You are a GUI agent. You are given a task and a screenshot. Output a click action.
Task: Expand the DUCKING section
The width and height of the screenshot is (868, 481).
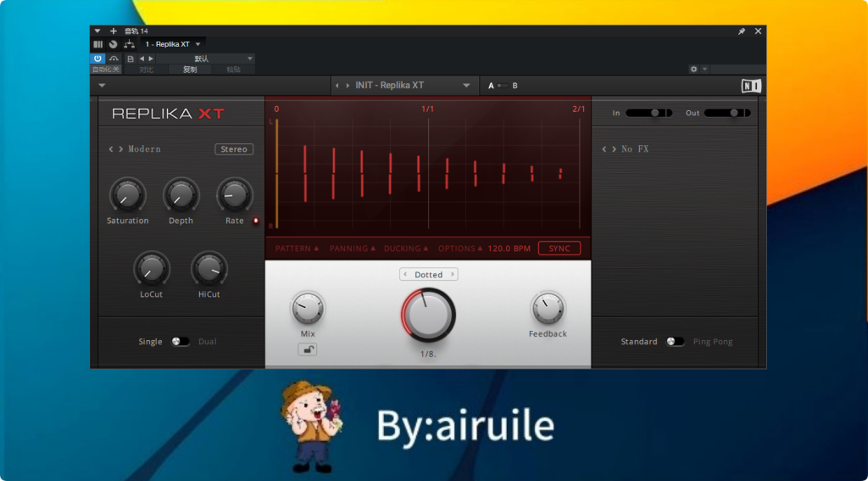pyautogui.click(x=406, y=249)
